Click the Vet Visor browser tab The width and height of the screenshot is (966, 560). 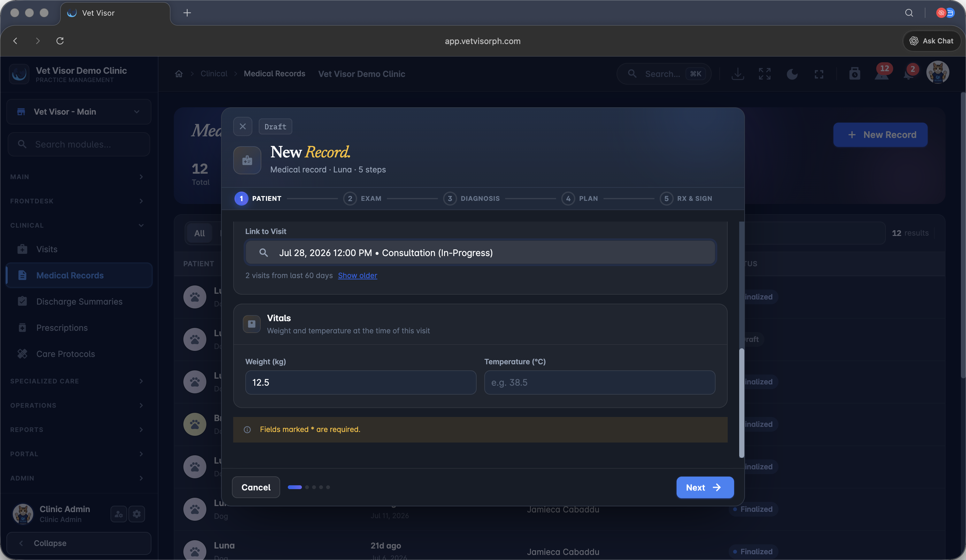115,13
